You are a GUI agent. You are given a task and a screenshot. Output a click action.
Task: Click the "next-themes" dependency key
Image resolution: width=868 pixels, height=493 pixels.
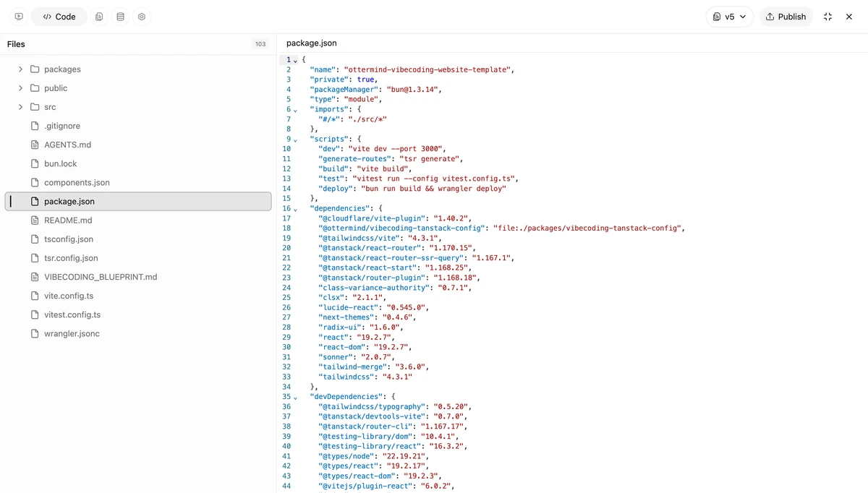pyautogui.click(x=346, y=317)
